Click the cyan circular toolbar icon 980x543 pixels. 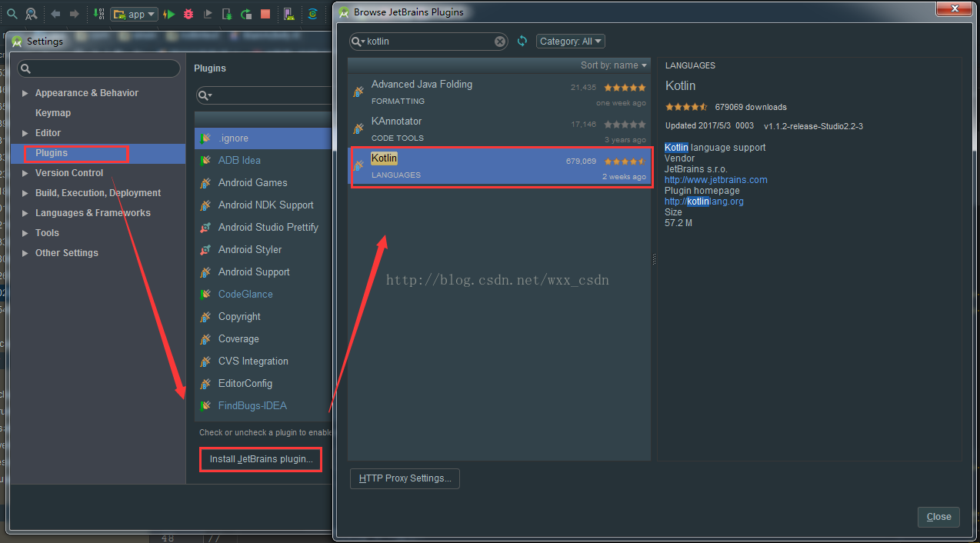312,14
